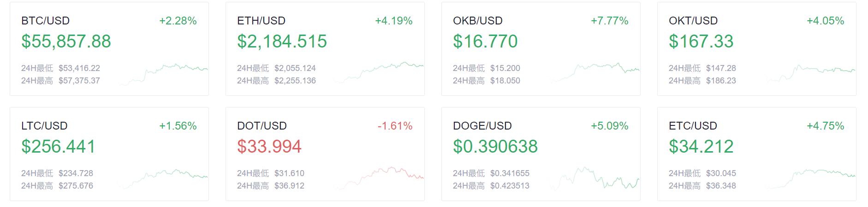Open the DOT/USD red trend chart

pyautogui.click(x=379, y=178)
